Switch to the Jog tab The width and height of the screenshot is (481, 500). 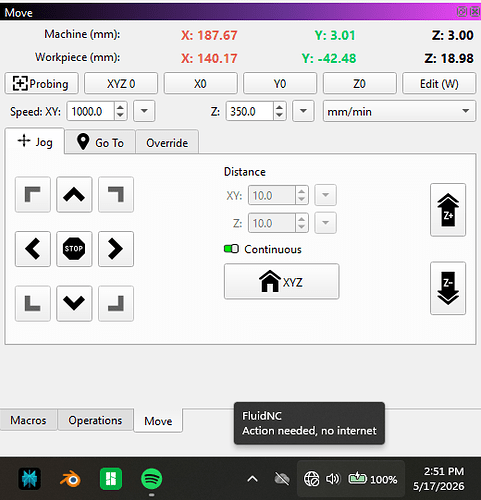[x=35, y=142]
